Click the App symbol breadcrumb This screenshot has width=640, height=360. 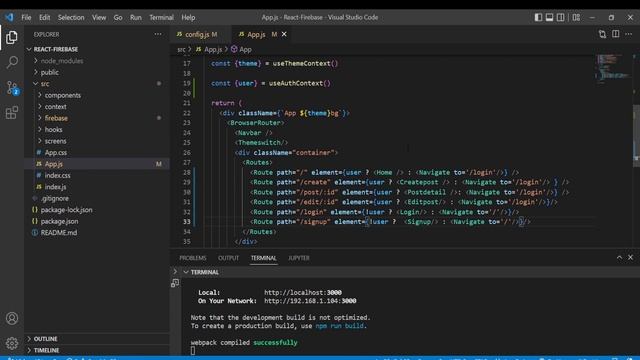[241, 49]
